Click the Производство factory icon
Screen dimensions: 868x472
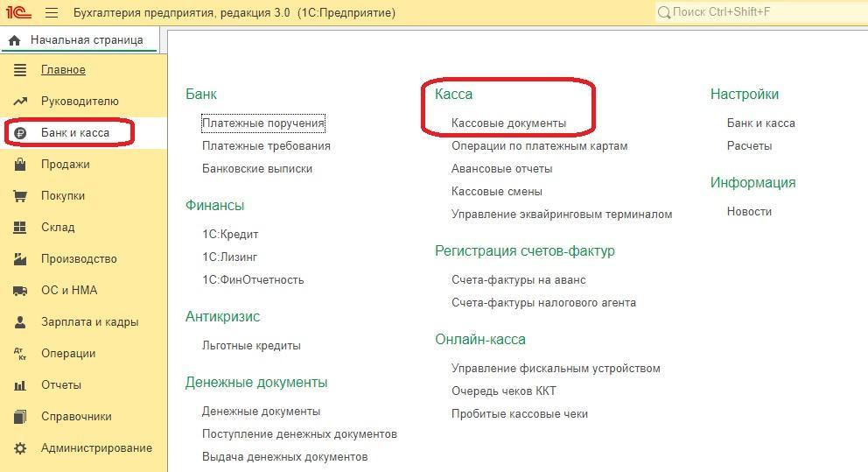point(20,259)
